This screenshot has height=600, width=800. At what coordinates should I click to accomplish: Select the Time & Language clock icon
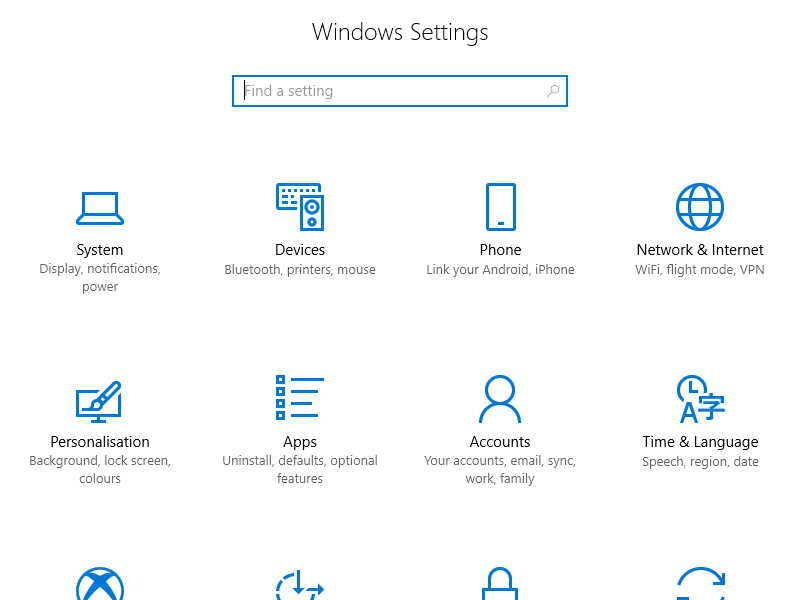coord(700,399)
